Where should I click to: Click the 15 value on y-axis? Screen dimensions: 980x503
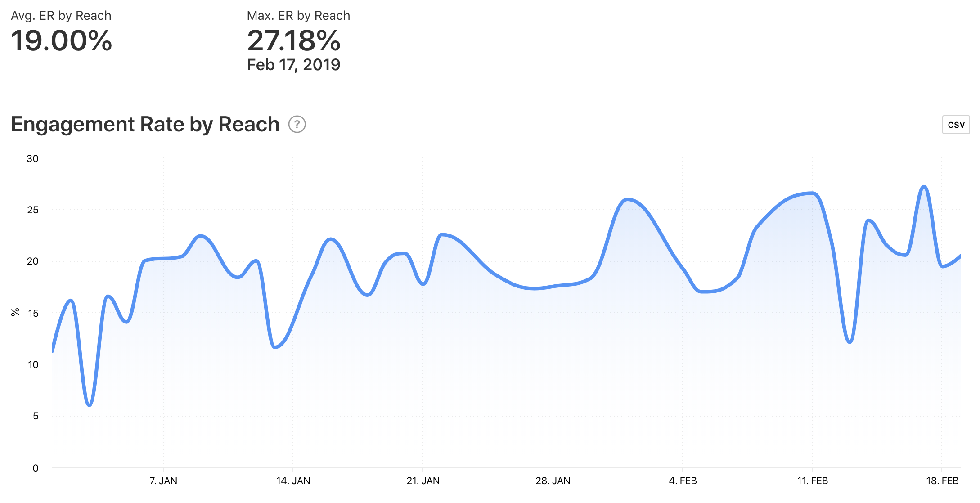pyautogui.click(x=33, y=313)
